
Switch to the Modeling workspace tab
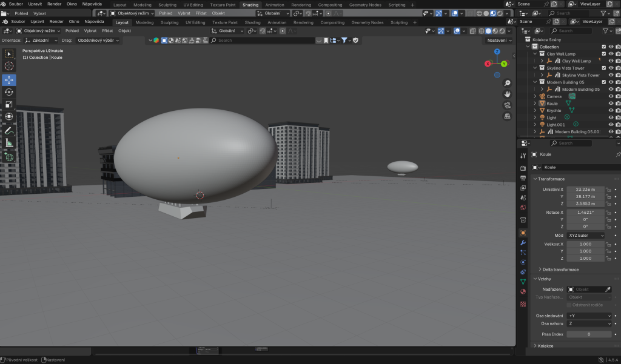pos(144,22)
